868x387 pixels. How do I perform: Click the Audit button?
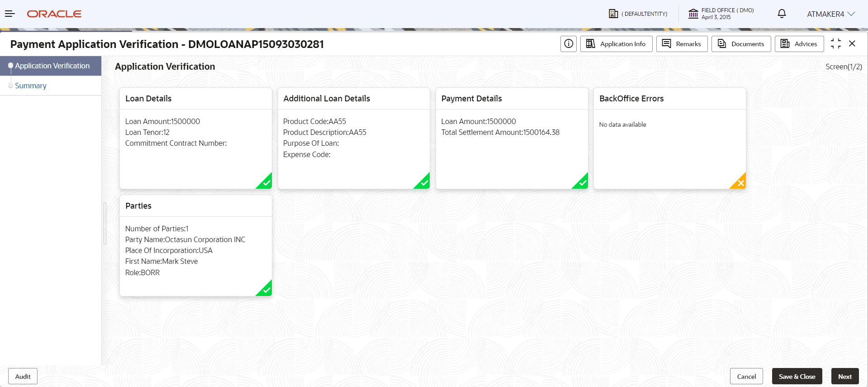[x=23, y=377]
